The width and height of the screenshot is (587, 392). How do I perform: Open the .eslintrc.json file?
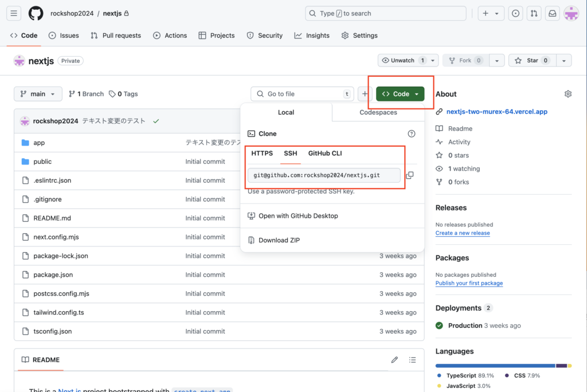point(52,181)
